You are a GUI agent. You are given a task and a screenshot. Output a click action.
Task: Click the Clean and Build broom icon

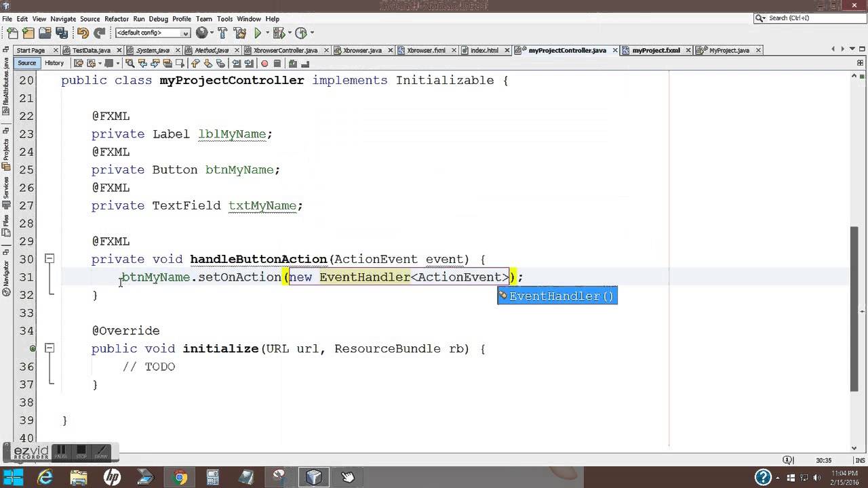click(x=240, y=33)
